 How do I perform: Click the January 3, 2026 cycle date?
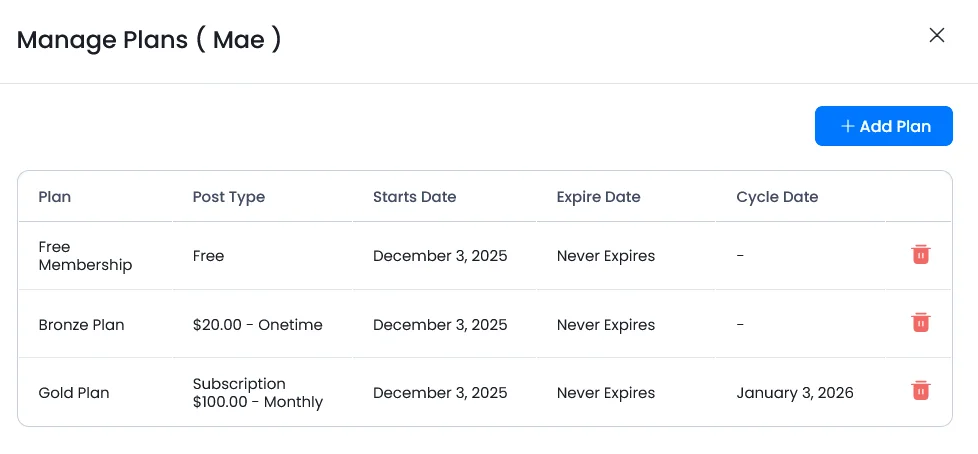(795, 393)
